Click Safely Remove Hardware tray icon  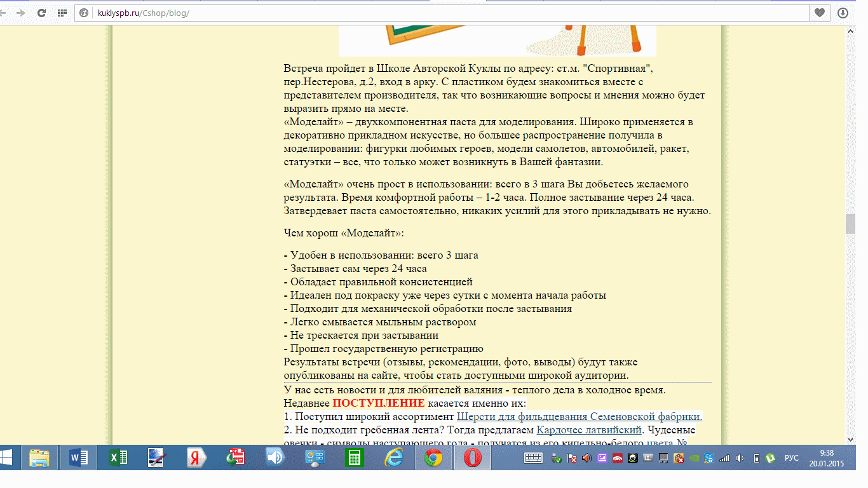[x=557, y=458]
